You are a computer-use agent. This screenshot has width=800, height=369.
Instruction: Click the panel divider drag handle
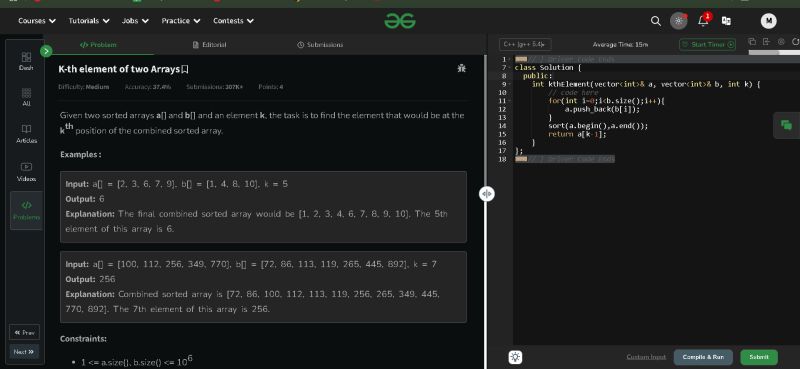pos(486,194)
